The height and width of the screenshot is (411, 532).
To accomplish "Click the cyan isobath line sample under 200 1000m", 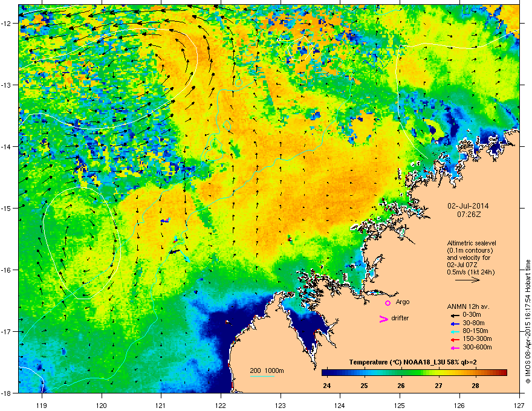I will (x=262, y=376).
